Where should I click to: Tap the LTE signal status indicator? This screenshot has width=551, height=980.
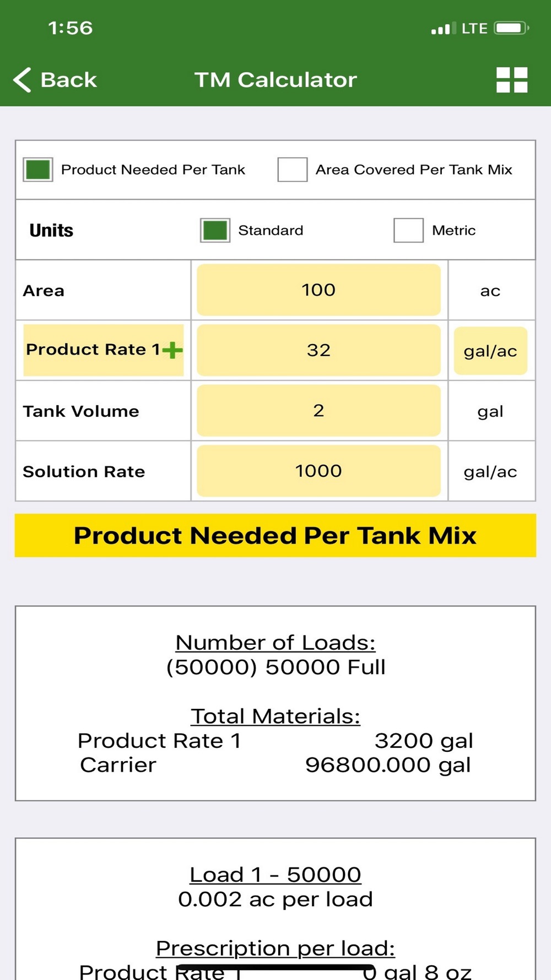click(460, 28)
